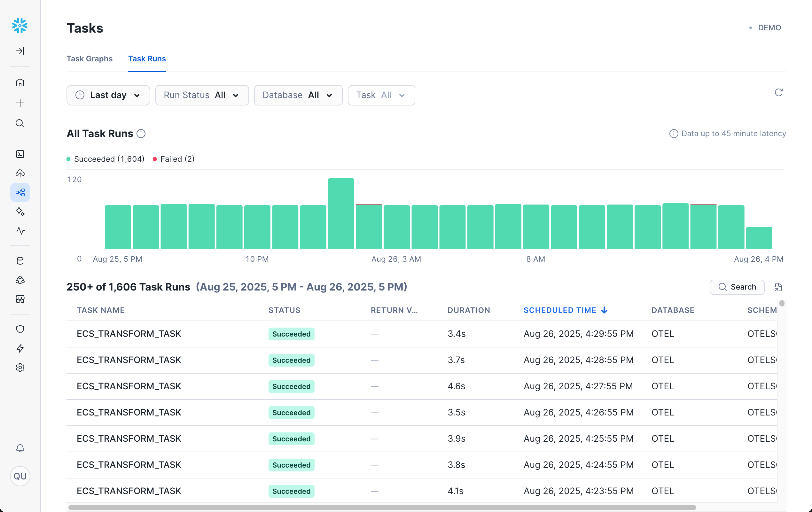Toggle the Failed legend series
The width and height of the screenshot is (812, 512).
174,159
